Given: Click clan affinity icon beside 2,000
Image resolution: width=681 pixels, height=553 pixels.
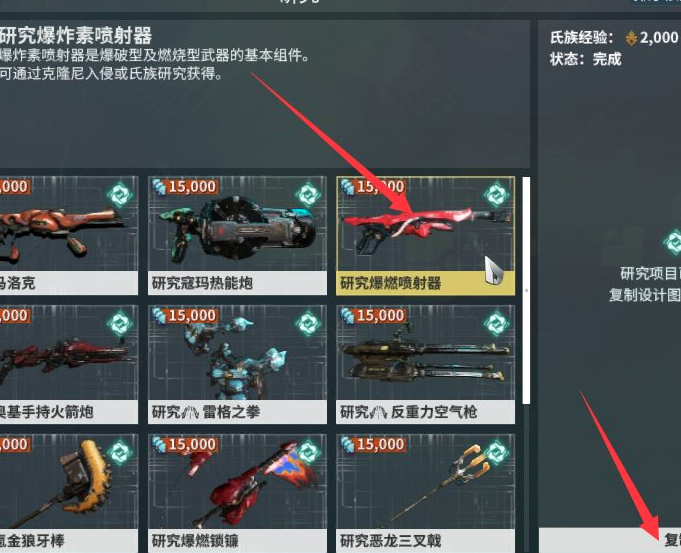Looking at the screenshot, I should tap(631, 38).
